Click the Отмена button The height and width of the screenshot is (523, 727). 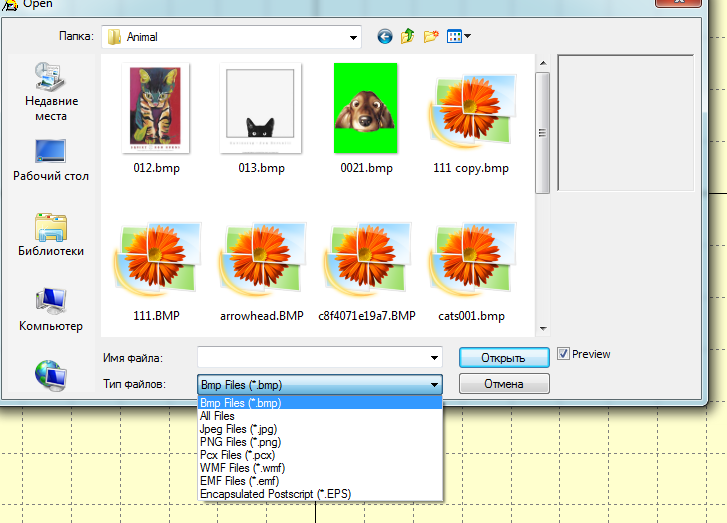tap(504, 383)
